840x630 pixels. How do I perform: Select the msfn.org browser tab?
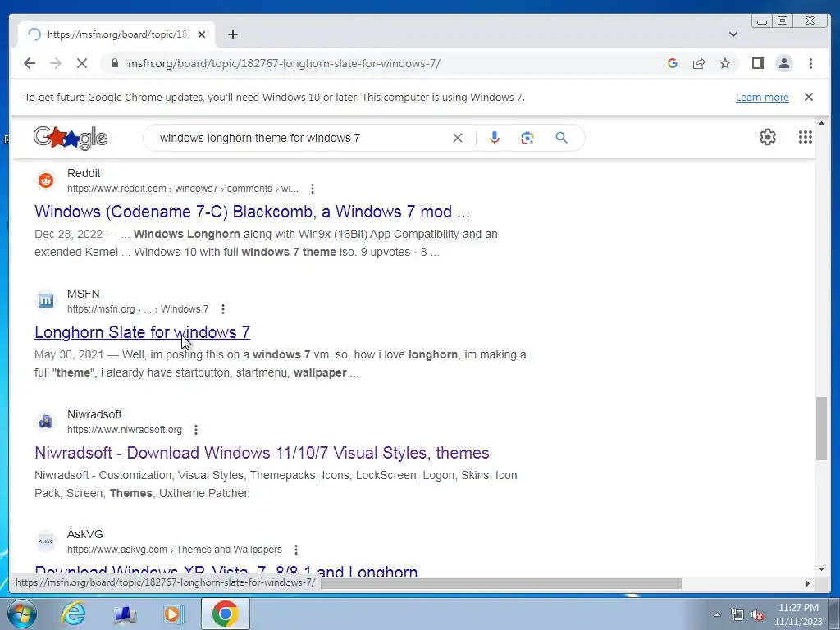[x=116, y=34]
